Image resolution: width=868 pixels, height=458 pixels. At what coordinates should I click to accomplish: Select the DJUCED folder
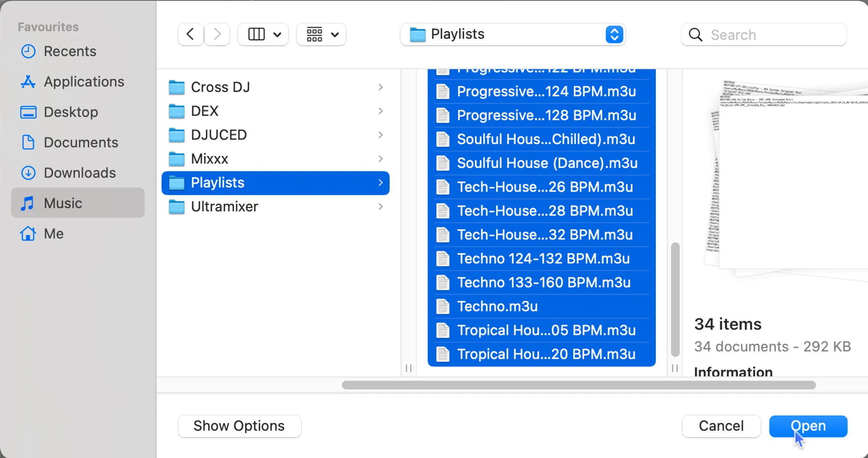pos(219,135)
